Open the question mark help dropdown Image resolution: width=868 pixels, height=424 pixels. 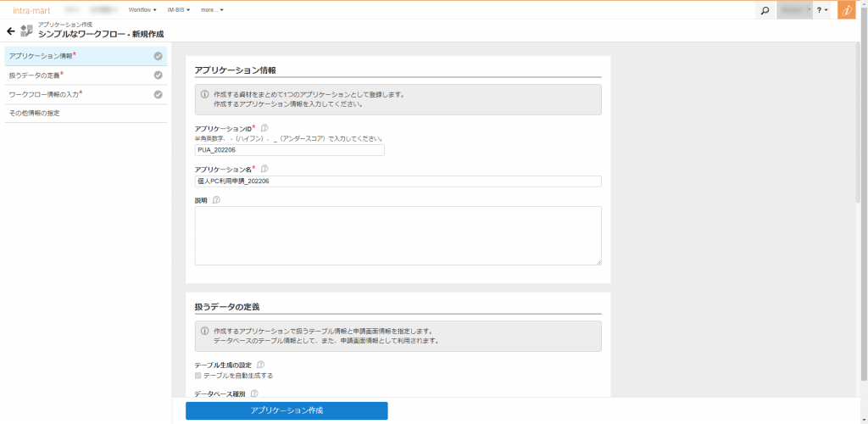(x=822, y=10)
